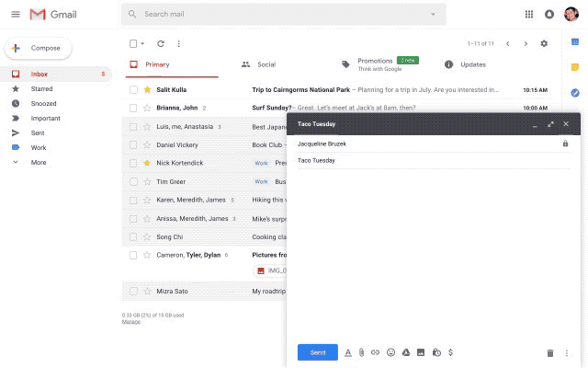588x368 pixels.
Task: Open formatting options in compose toolbar
Action: (348, 352)
